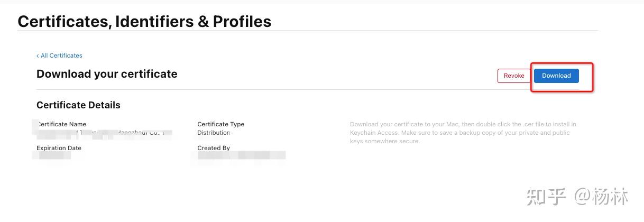Click the Created By label
The image size is (644, 222).
214,148
